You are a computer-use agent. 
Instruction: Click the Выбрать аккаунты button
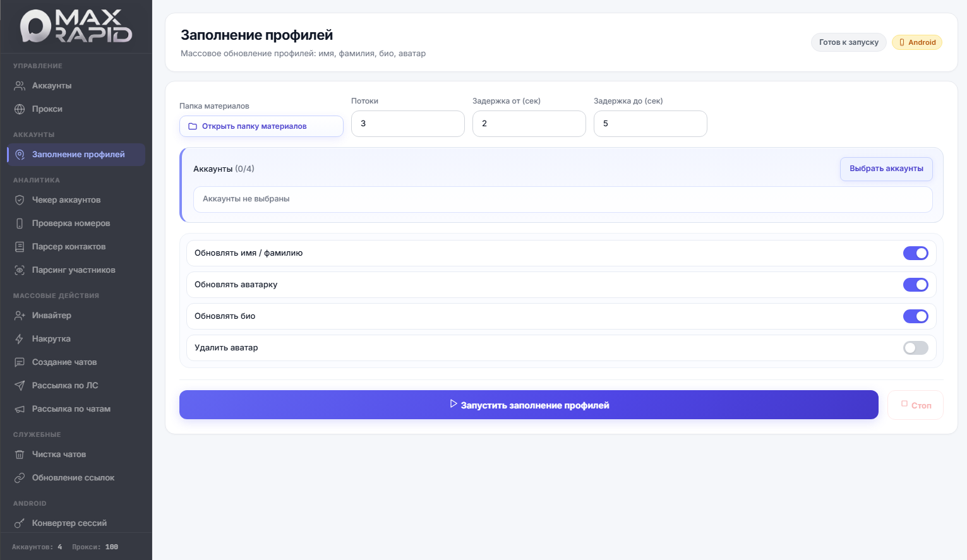tap(886, 169)
